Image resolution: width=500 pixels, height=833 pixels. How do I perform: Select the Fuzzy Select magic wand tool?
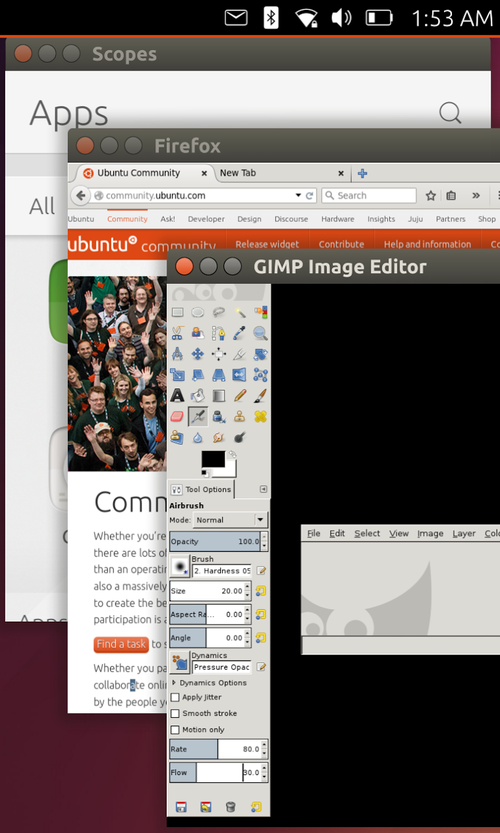(x=240, y=312)
